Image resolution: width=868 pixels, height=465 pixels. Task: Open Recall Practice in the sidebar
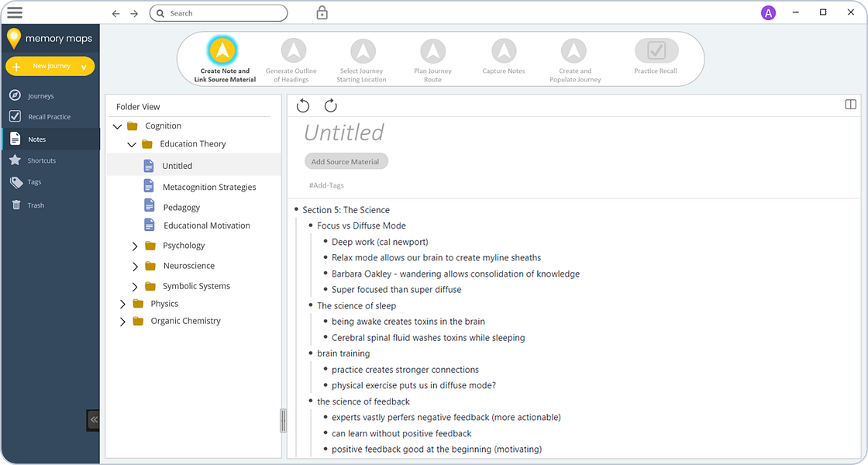tap(50, 117)
